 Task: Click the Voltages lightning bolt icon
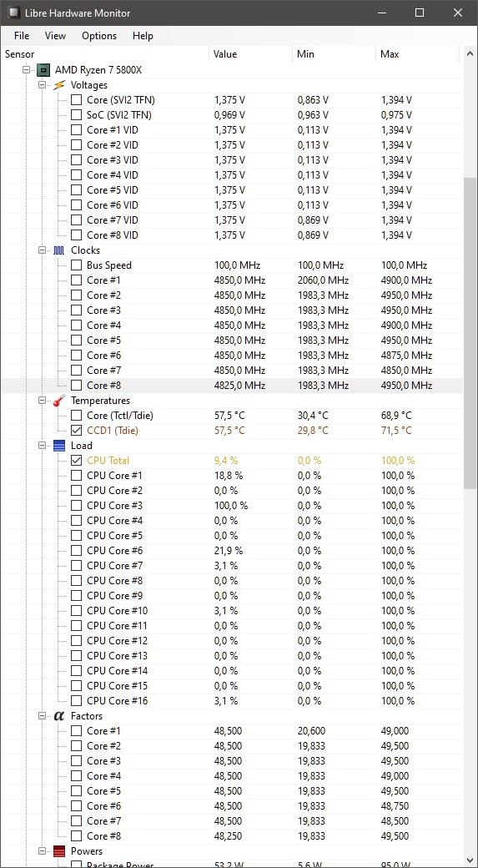coord(59,85)
